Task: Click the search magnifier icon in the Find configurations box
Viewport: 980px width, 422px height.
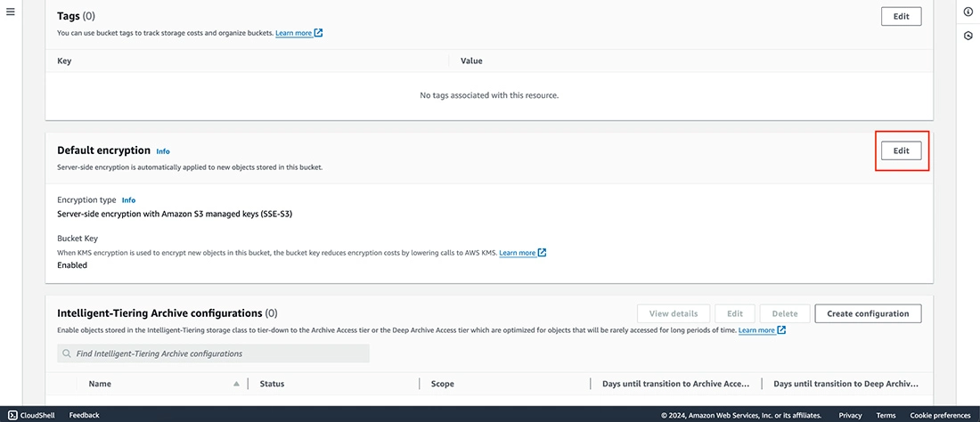Action: click(67, 353)
